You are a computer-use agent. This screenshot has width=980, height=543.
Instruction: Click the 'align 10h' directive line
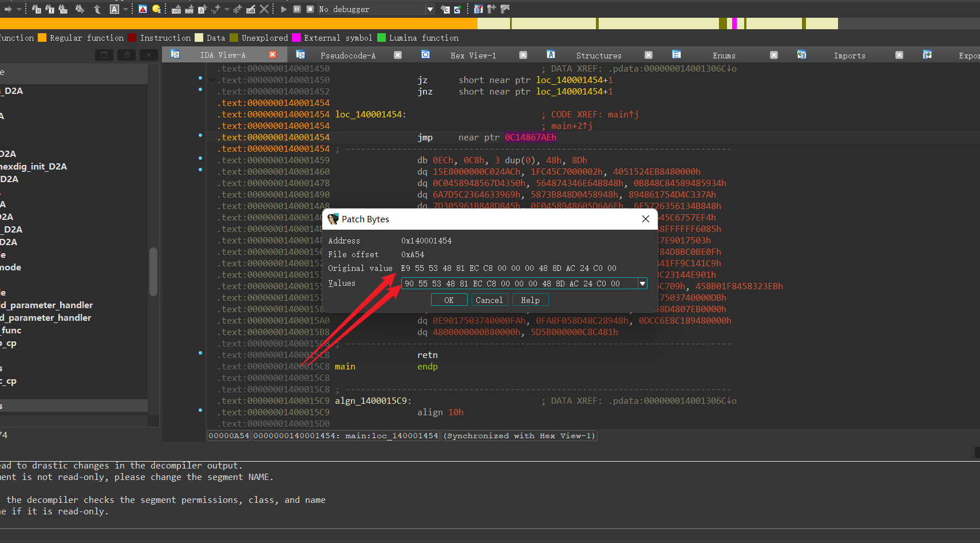click(x=440, y=412)
